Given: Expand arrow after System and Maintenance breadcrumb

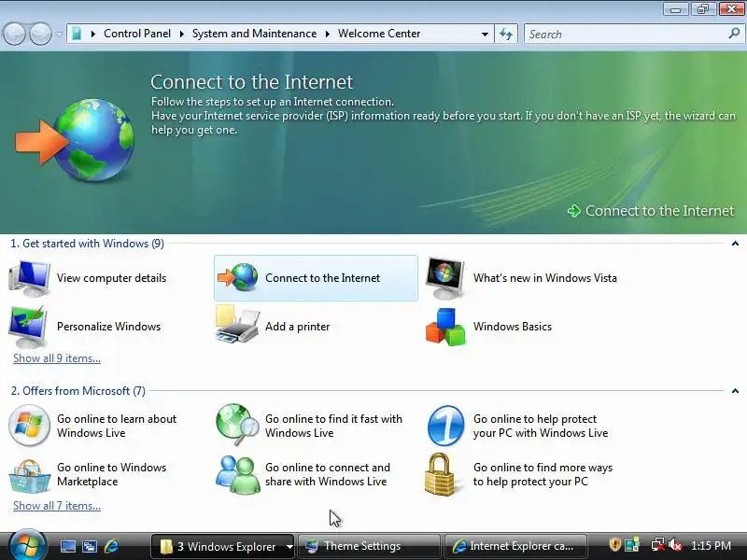Looking at the screenshot, I should [328, 34].
